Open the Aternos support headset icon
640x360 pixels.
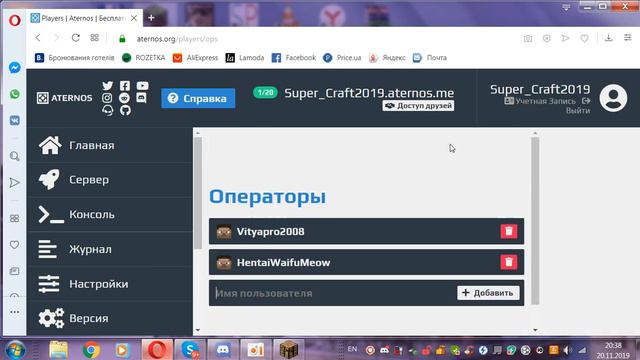108,110
